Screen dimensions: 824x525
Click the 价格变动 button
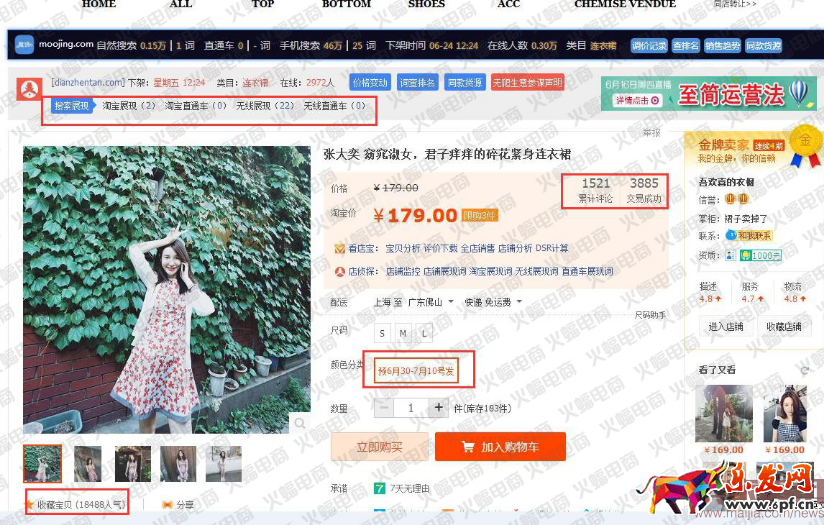pyautogui.click(x=369, y=82)
